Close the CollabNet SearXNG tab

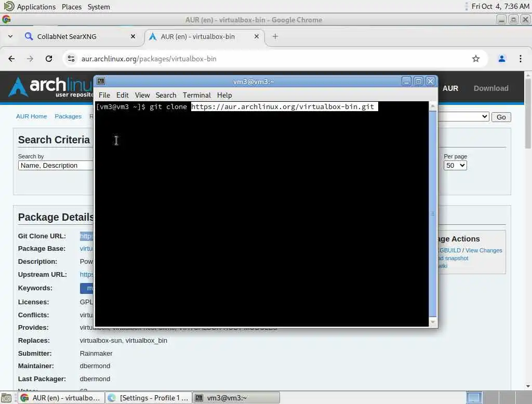pyautogui.click(x=133, y=36)
